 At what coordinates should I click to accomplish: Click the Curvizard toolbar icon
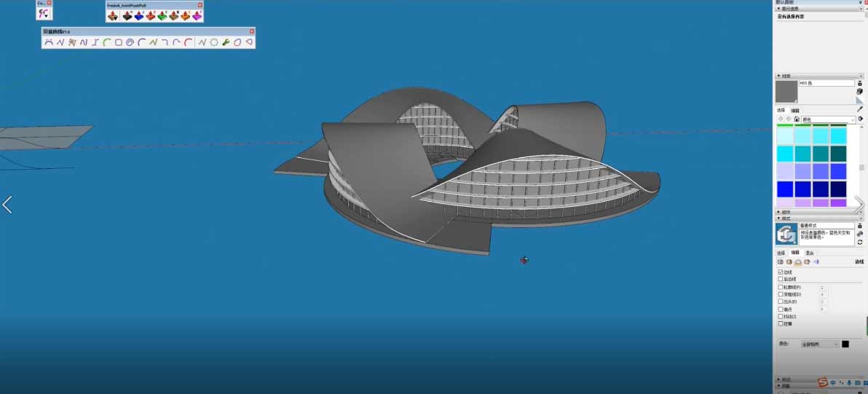coord(44,13)
